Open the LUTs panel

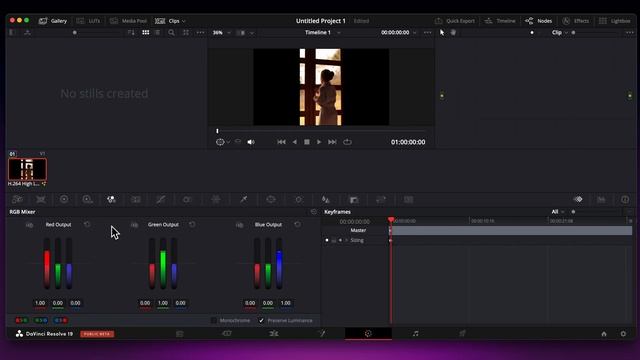(88, 21)
